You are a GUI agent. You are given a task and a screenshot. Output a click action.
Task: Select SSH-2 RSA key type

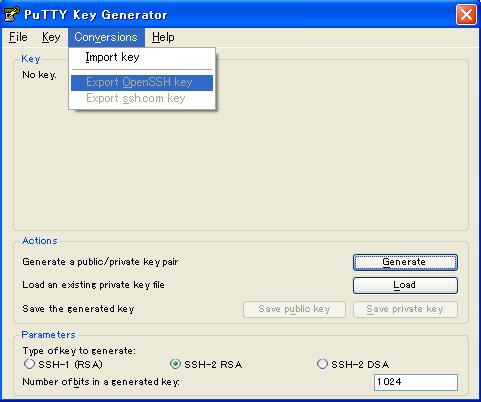click(206, 364)
